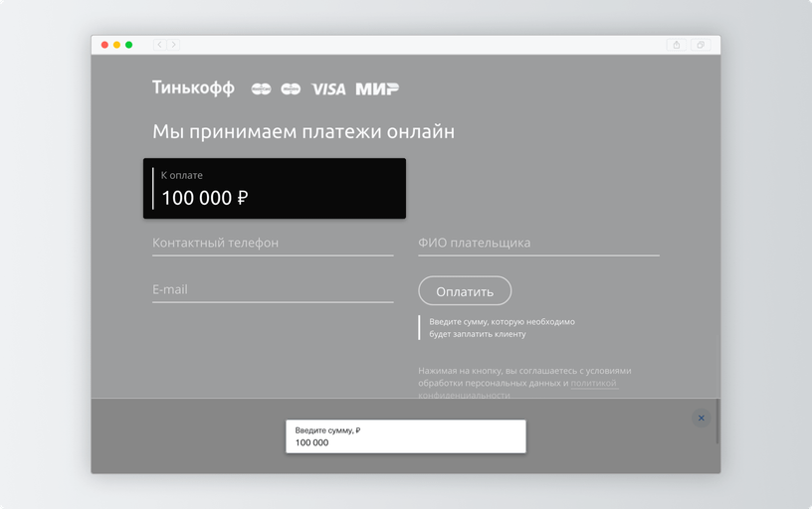The image size is (812, 509).
Task: Click the browser back arrow button
Action: tap(159, 45)
